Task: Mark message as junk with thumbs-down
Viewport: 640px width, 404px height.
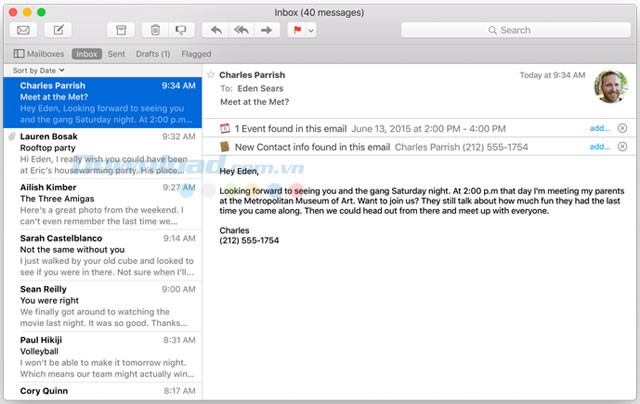Action: point(181,30)
